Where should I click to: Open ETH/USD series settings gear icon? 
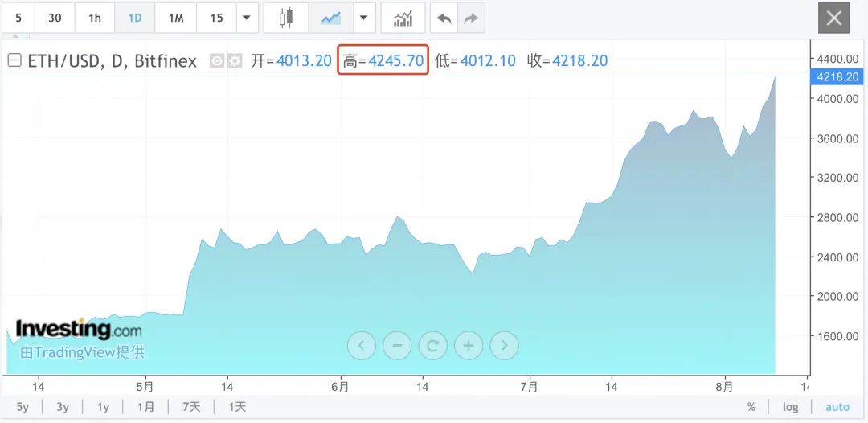235,61
